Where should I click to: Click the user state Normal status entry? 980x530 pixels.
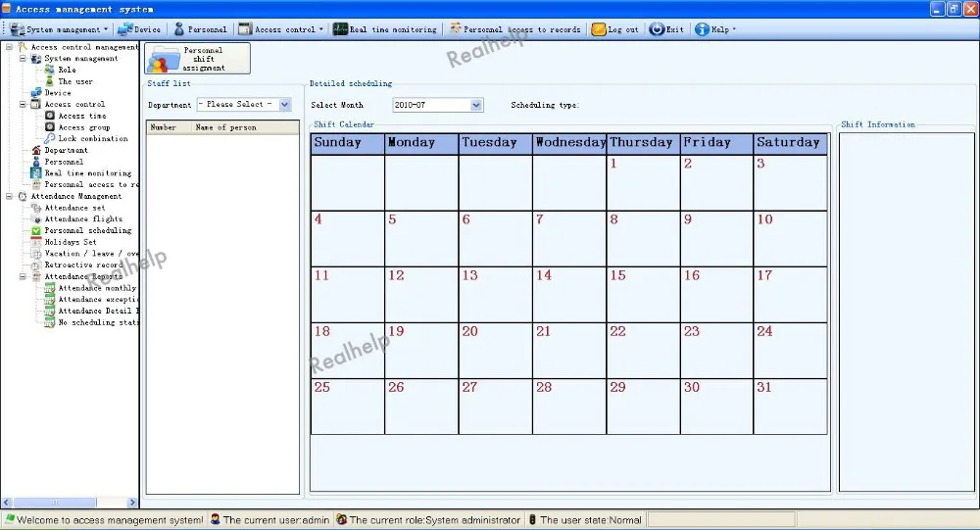coord(585,519)
